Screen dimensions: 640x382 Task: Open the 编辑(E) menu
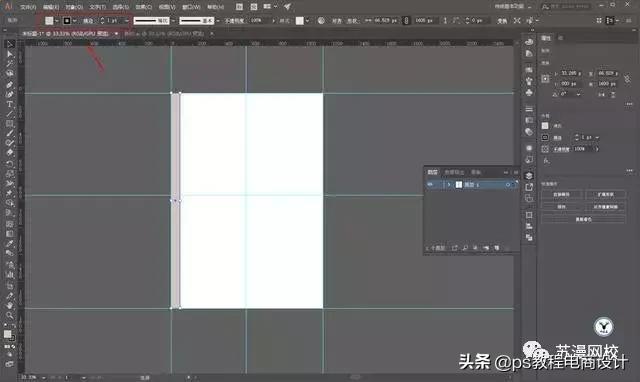[x=51, y=7]
